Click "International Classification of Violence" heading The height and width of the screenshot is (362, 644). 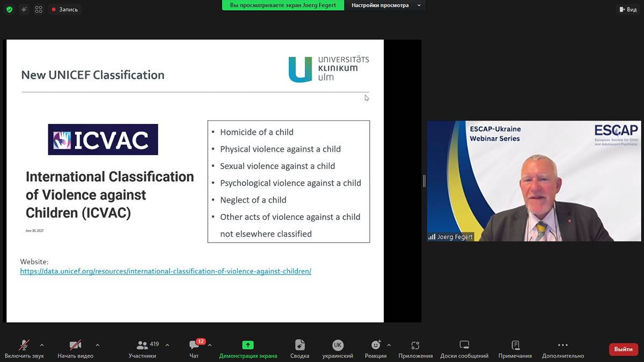click(x=109, y=195)
